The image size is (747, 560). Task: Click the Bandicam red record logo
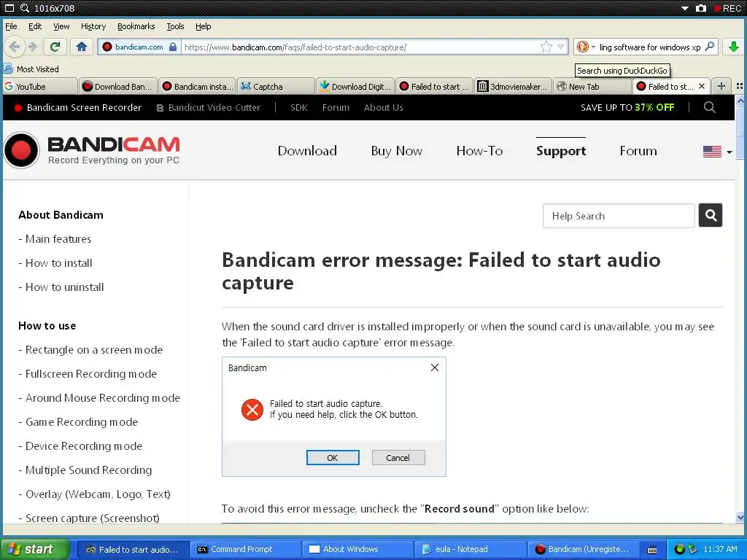click(x=21, y=150)
